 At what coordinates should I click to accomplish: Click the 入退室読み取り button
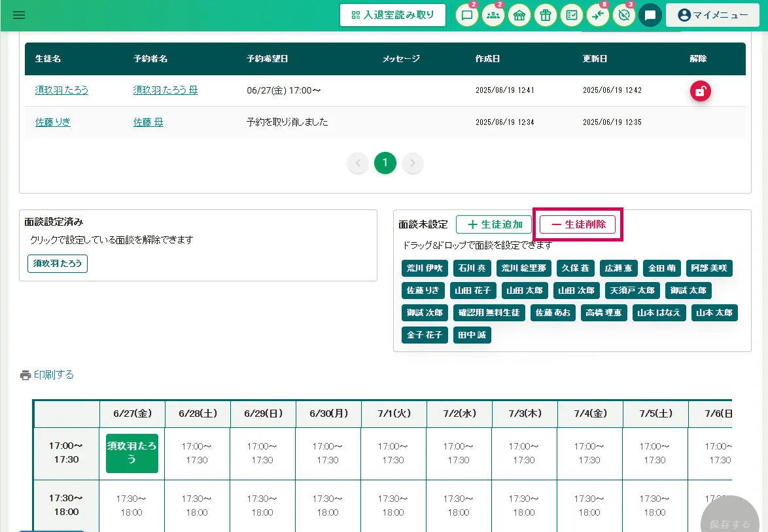coord(393,15)
